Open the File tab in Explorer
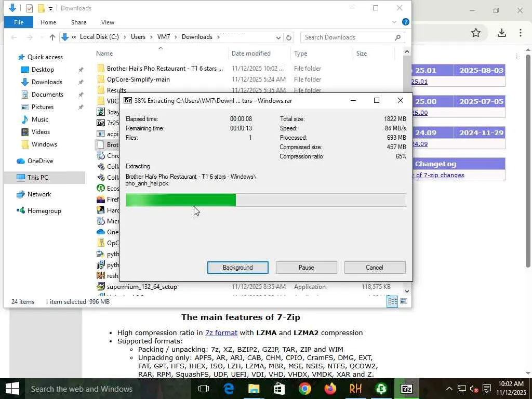Image resolution: width=532 pixels, height=399 pixels. click(x=19, y=22)
